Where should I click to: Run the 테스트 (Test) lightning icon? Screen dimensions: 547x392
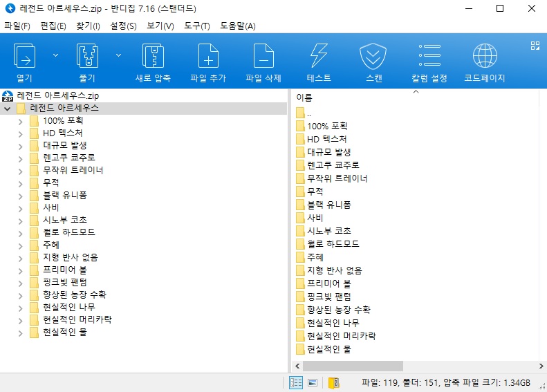tap(319, 55)
